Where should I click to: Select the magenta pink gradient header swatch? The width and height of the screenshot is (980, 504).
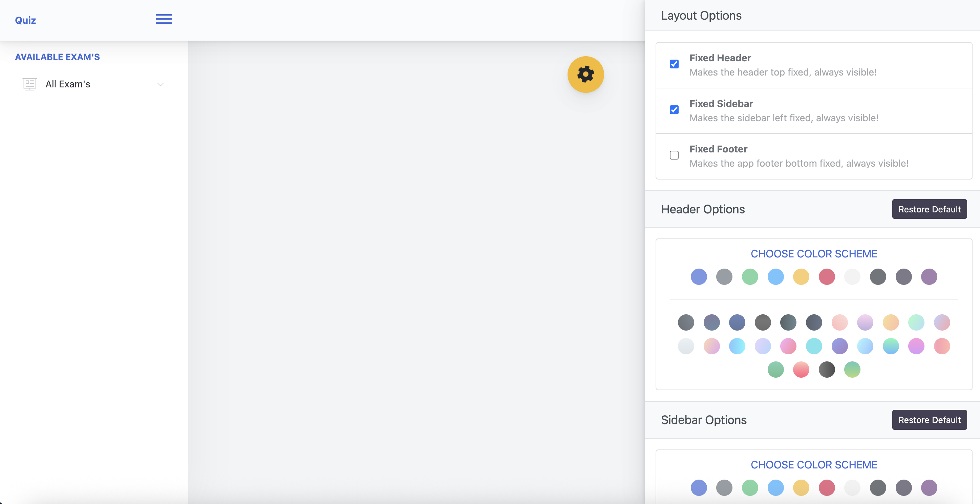(x=916, y=346)
